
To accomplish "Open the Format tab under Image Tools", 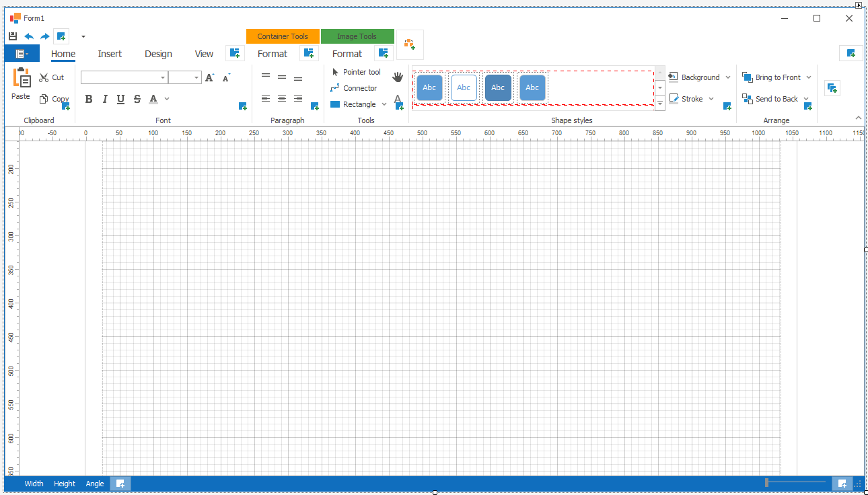I will tap(347, 54).
